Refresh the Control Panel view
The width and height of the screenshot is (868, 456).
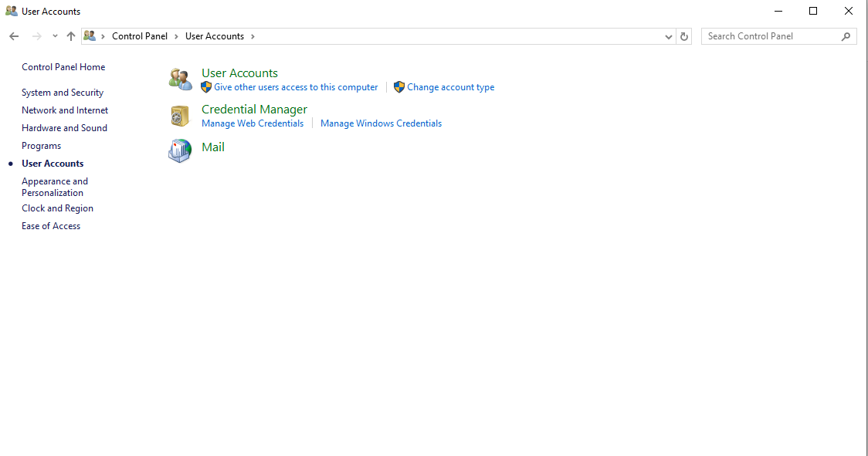(x=684, y=36)
